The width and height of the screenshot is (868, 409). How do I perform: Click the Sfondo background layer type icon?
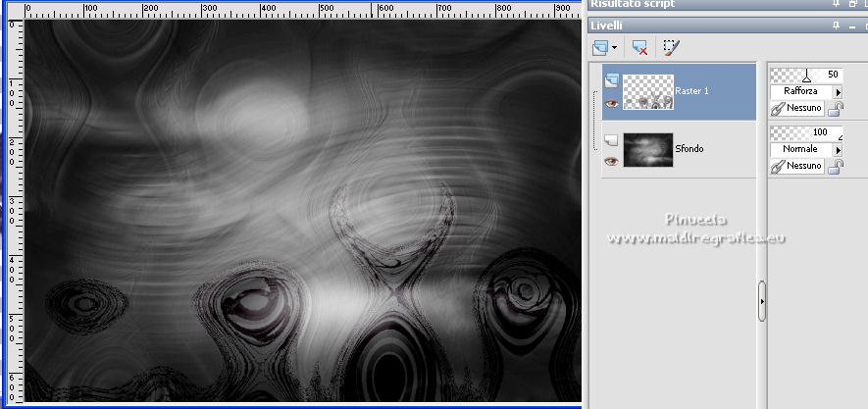coord(611,140)
